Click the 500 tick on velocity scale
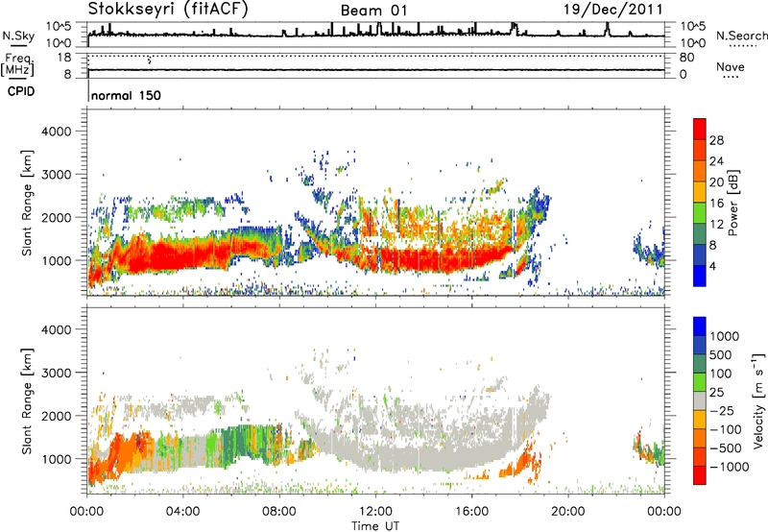This screenshot has width=768, height=532. (x=723, y=354)
